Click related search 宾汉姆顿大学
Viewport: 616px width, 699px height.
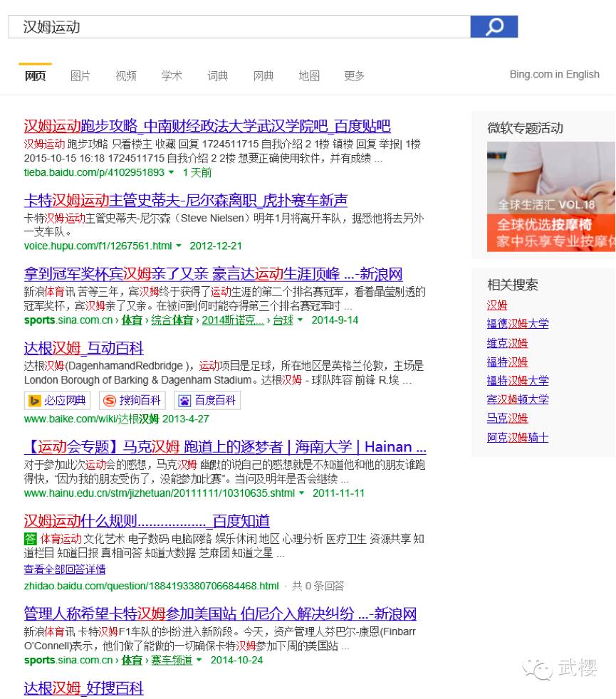518,399
